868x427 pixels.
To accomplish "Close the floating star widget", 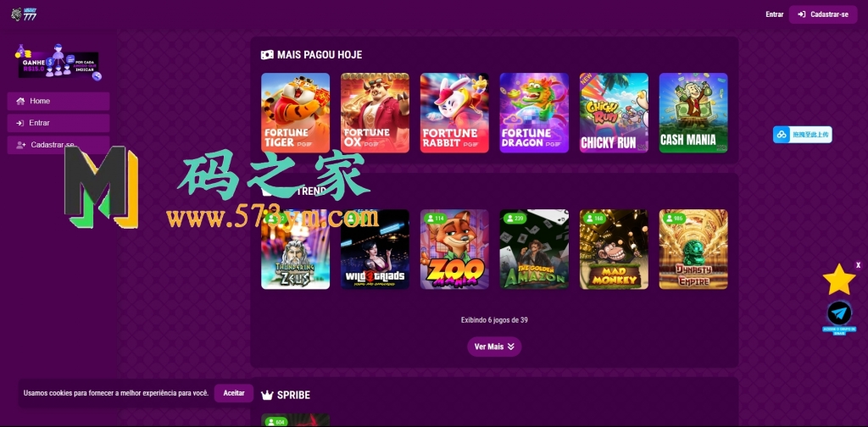I will (x=858, y=265).
